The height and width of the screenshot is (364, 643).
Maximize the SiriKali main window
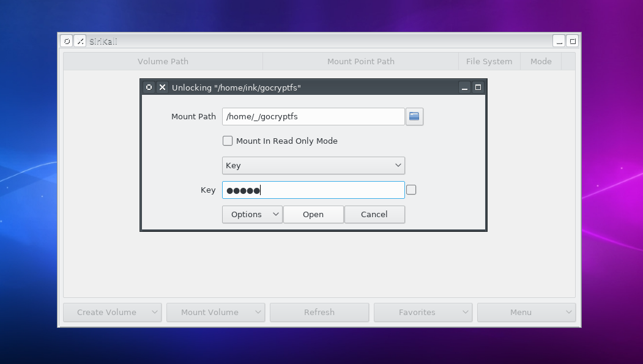pyautogui.click(x=572, y=41)
